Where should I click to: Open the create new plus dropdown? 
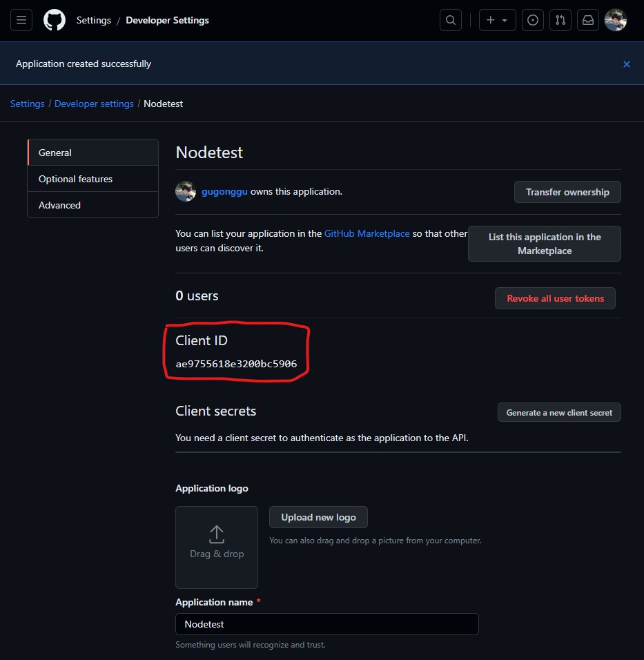click(497, 20)
